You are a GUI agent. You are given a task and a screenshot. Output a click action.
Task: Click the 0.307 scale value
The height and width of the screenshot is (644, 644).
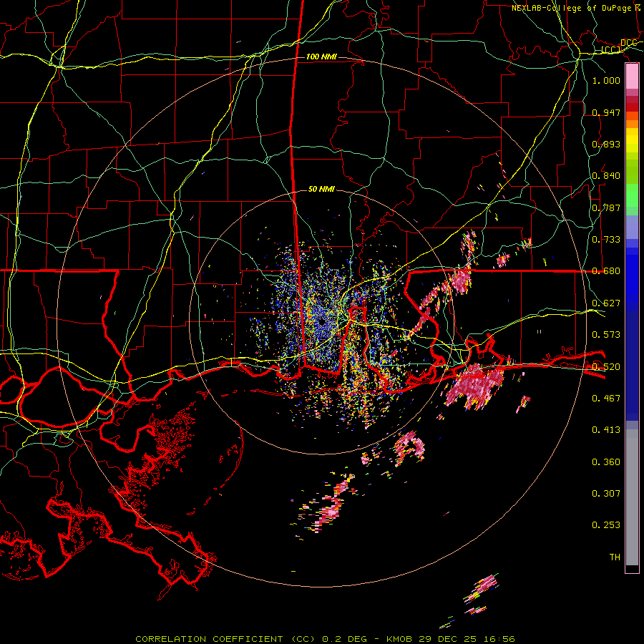point(606,493)
